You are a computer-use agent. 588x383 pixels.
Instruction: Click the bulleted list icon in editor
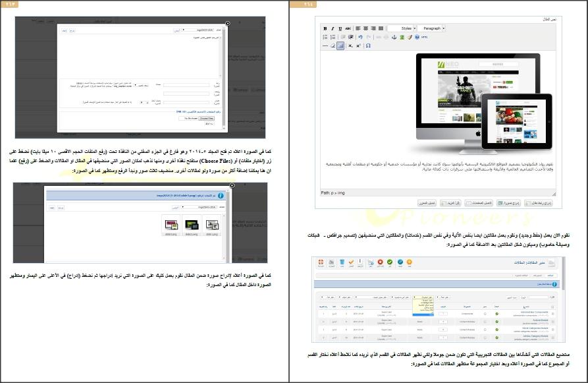(325, 38)
